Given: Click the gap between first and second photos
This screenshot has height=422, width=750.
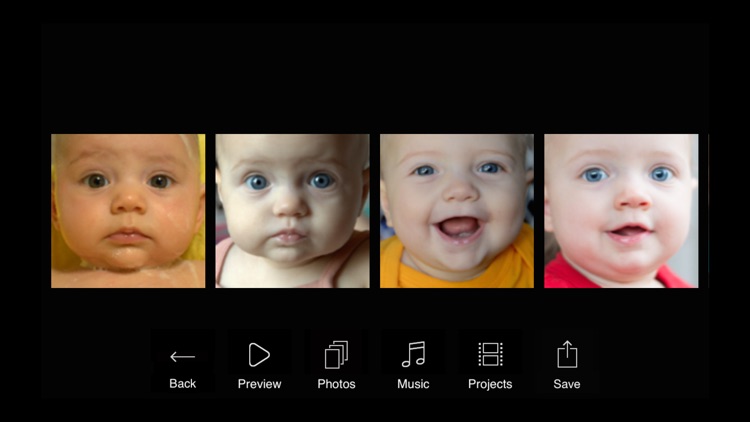Looking at the screenshot, I should click(x=210, y=211).
